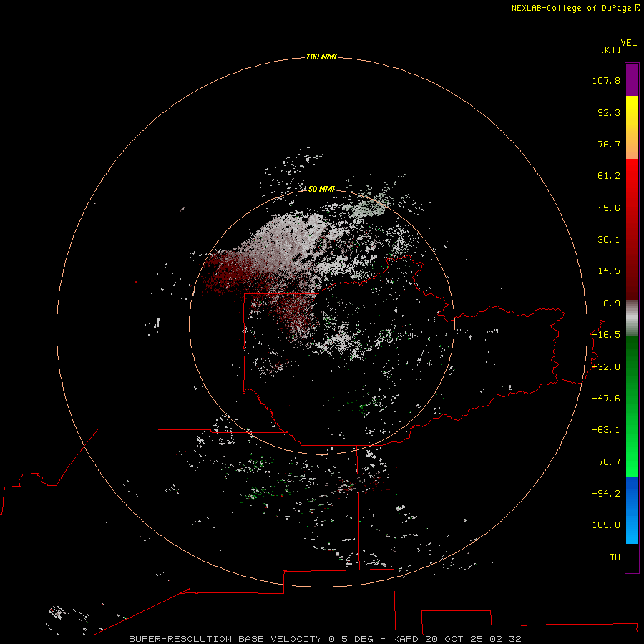Click the KAPD radar site identifier
The width and height of the screenshot is (644, 644).
[406, 639]
